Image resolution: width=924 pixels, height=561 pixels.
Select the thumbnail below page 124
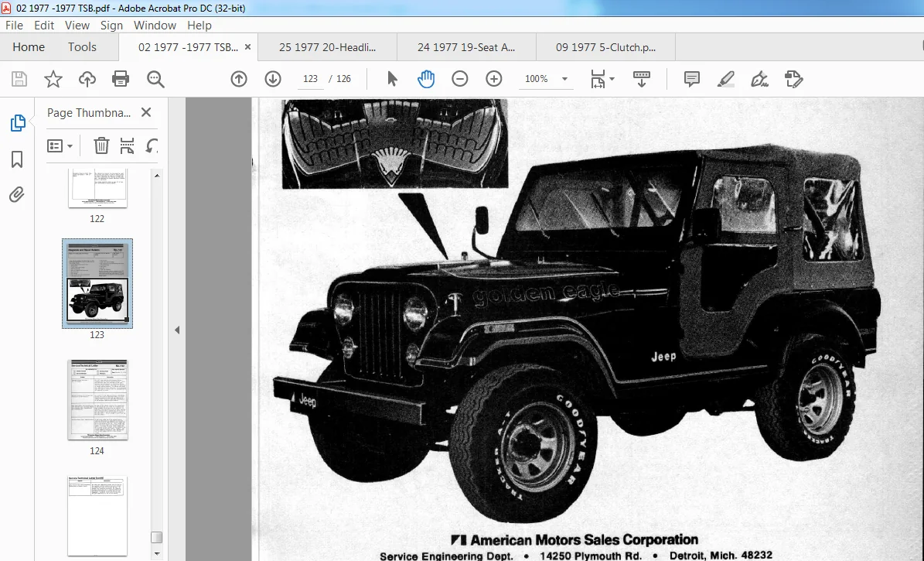(97, 516)
